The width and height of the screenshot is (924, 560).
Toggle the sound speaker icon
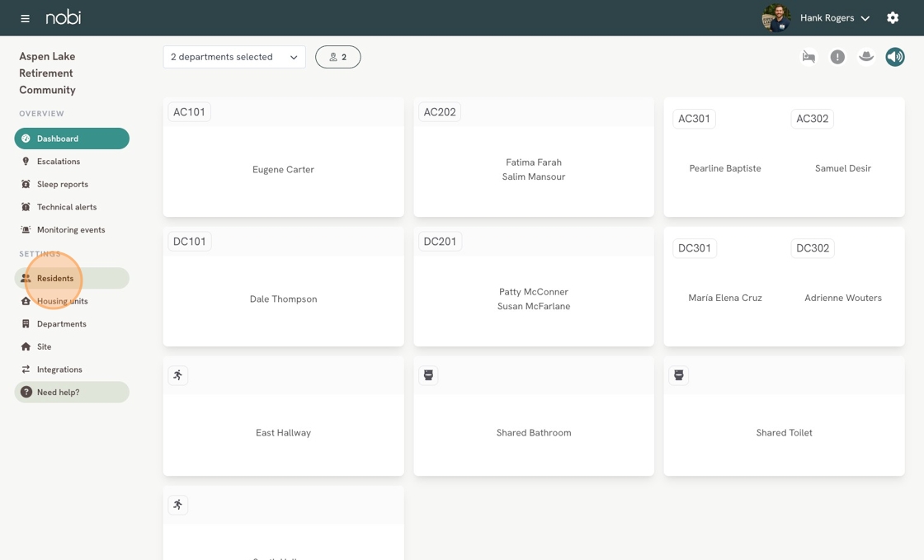pos(894,57)
